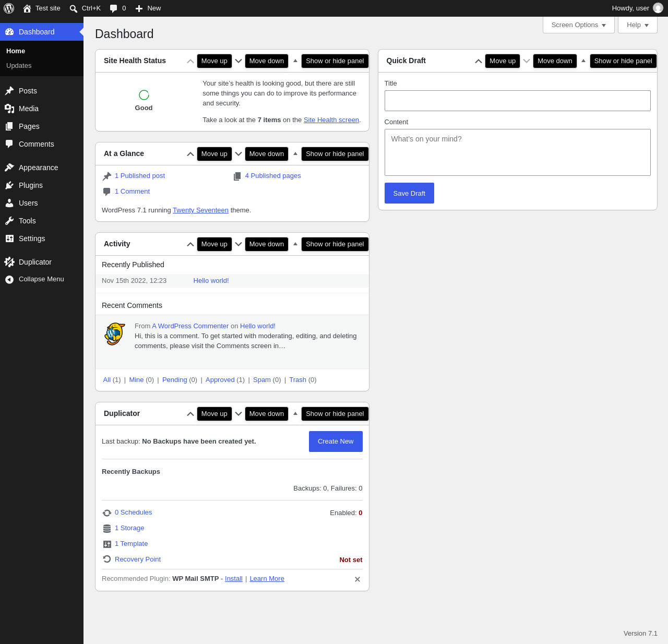The image size is (668, 644).
Task: Click the user avatar beside Howdy, user
Action: [x=658, y=8]
